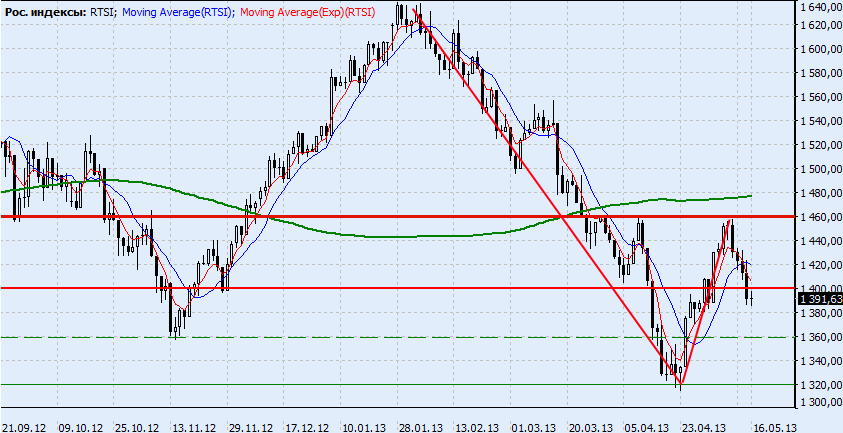Select the solid green horizontal line at 1 320
This screenshot has height=433, width=843.
398,385
